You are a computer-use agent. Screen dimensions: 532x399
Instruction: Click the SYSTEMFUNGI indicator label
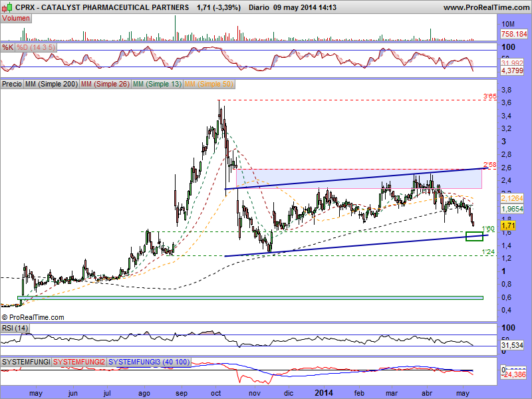pos(26,362)
